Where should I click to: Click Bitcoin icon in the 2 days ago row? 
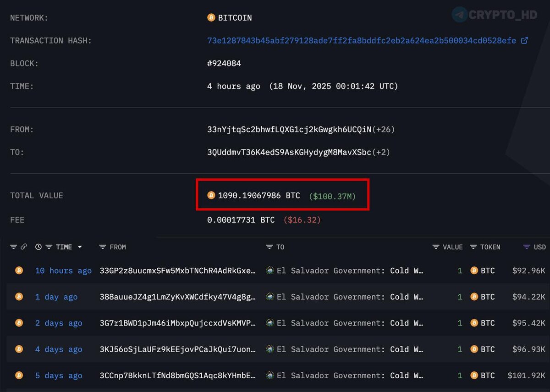[x=19, y=323]
